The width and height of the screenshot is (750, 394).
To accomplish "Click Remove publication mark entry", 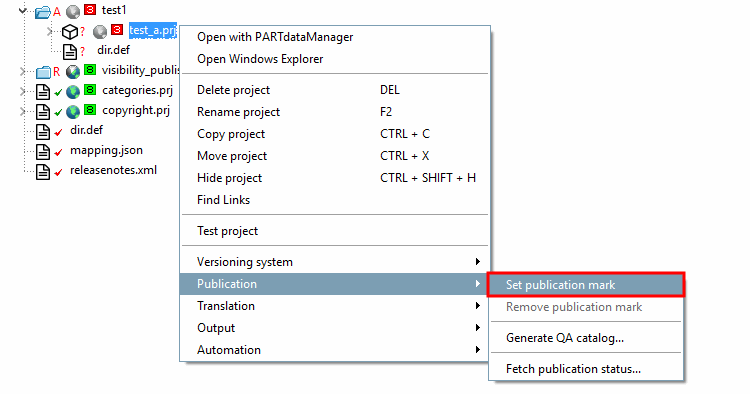I will 586,307.
